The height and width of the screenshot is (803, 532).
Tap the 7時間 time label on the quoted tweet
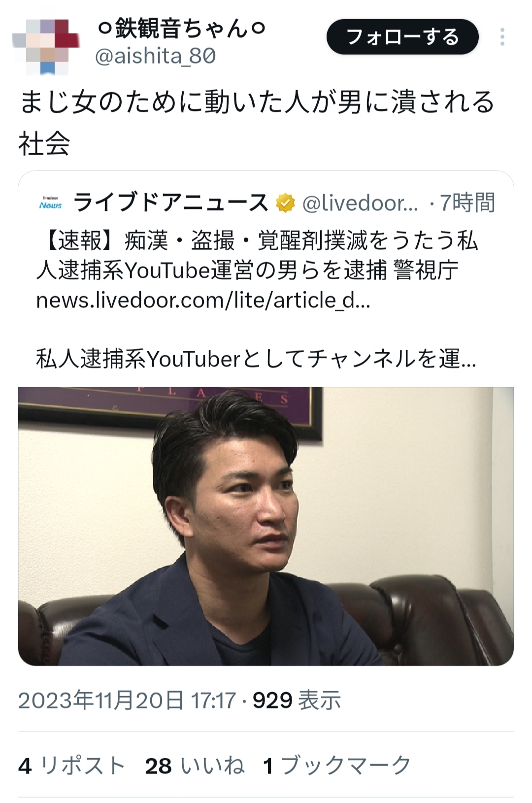pyautogui.click(x=467, y=203)
